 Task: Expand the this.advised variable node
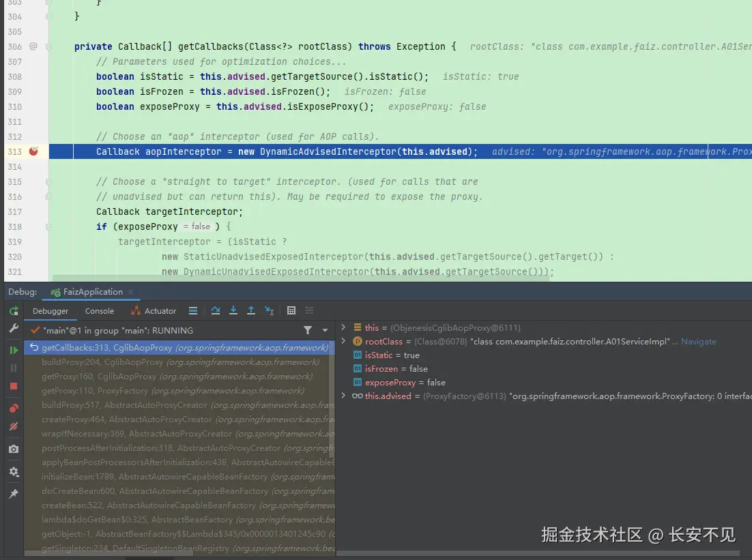click(343, 396)
